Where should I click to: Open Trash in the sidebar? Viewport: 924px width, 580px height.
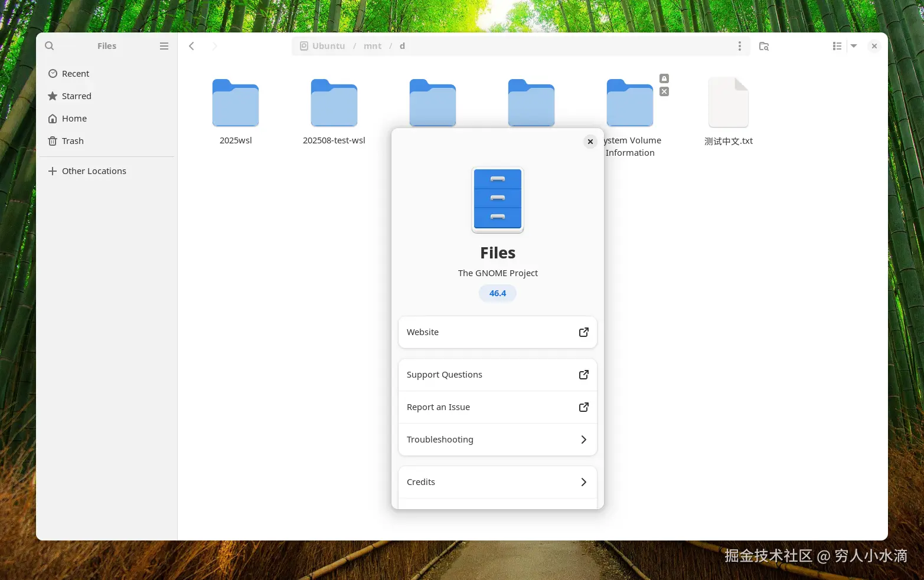tap(107, 141)
